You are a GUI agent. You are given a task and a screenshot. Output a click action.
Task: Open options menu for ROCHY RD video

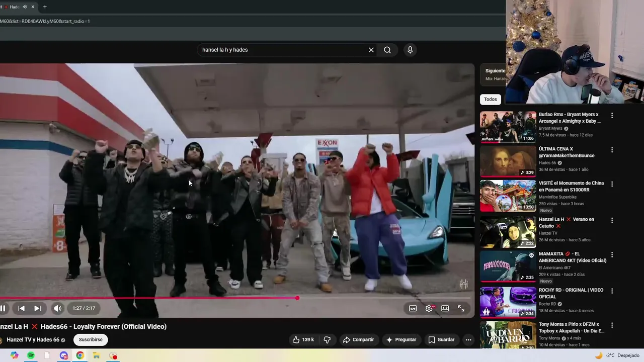click(612, 291)
